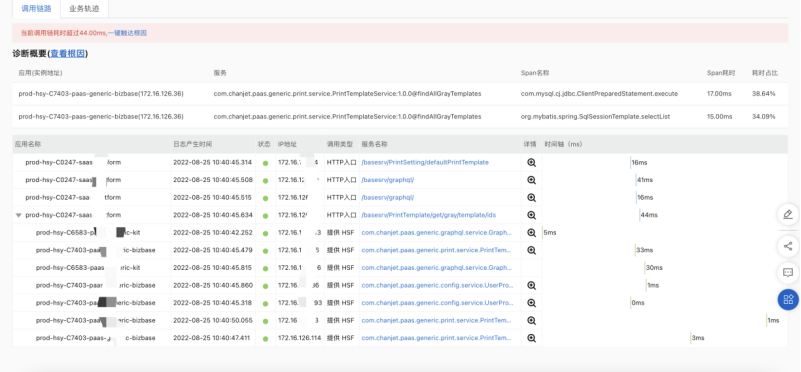801x372 pixels.
Task: Open /basesrv/PrintTemplate/get/gray/template/ids link
Action: (428, 215)
